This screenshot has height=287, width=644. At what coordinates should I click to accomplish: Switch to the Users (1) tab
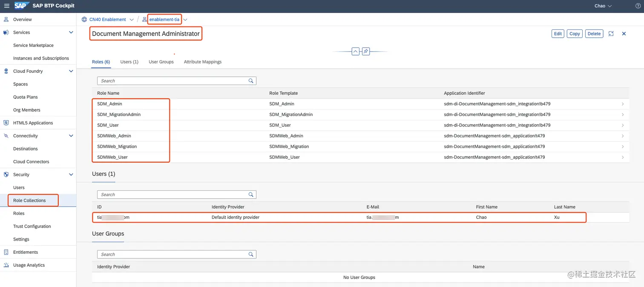coord(129,62)
